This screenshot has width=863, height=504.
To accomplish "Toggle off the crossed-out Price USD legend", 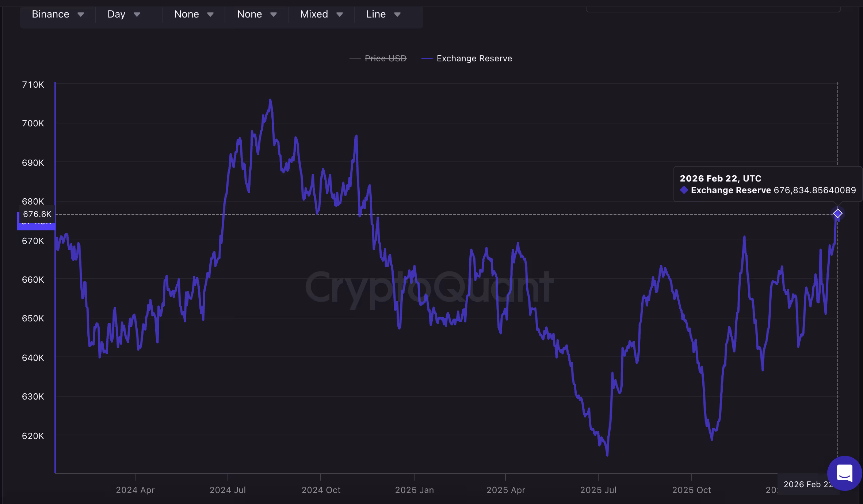I will pos(385,58).
